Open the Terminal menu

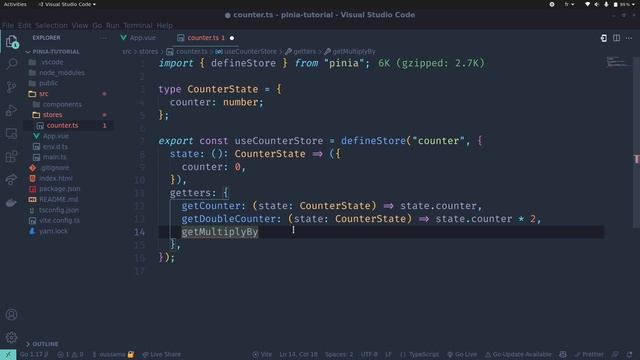(138, 25)
